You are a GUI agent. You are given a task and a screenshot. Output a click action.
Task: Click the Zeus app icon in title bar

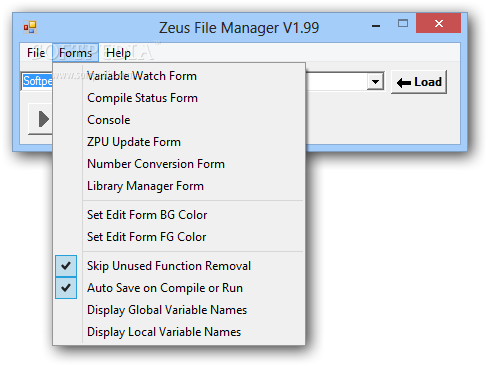pos(30,27)
